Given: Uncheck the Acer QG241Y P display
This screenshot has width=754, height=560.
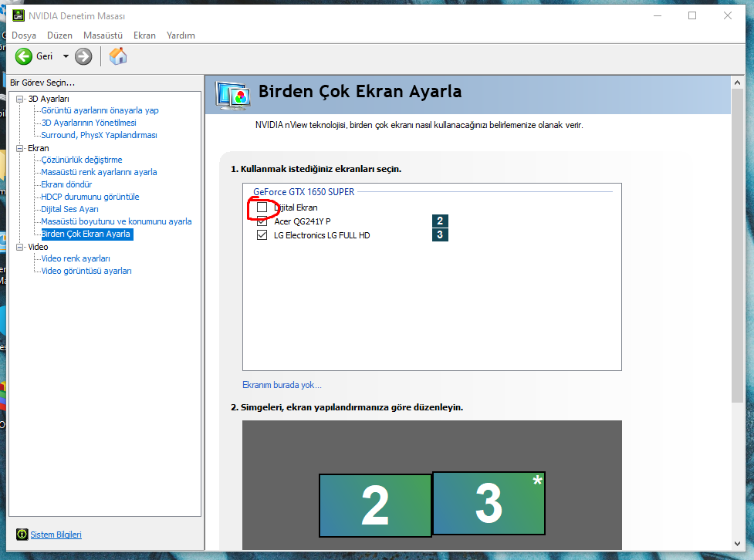Looking at the screenshot, I should tap(262, 221).
